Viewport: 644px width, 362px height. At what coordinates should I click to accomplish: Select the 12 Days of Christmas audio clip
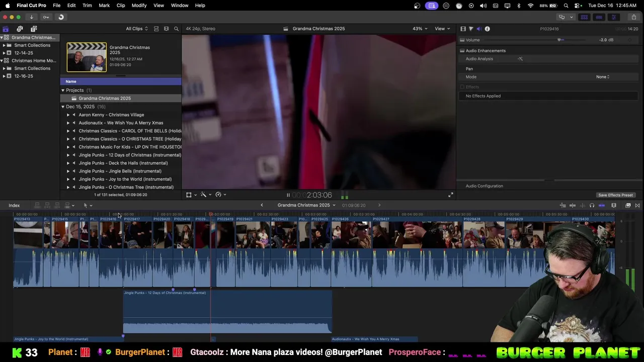click(x=227, y=312)
